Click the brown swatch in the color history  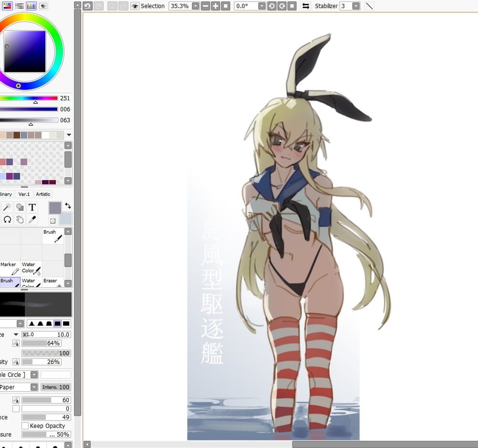[16, 135]
